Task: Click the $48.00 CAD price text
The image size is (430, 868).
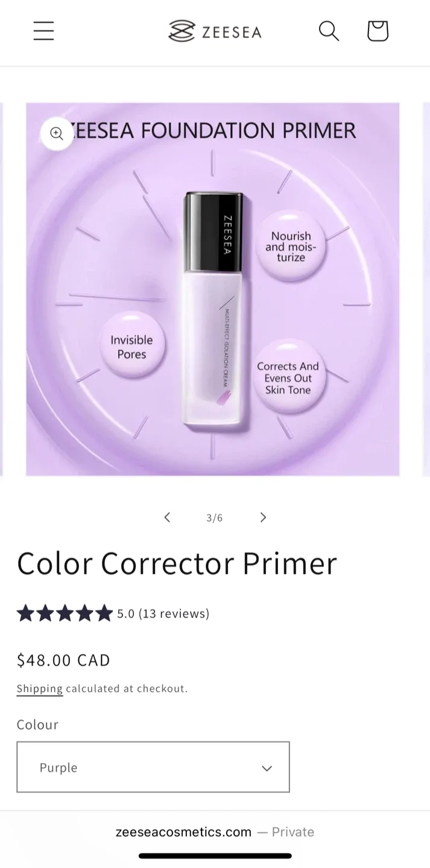Action: click(63, 660)
